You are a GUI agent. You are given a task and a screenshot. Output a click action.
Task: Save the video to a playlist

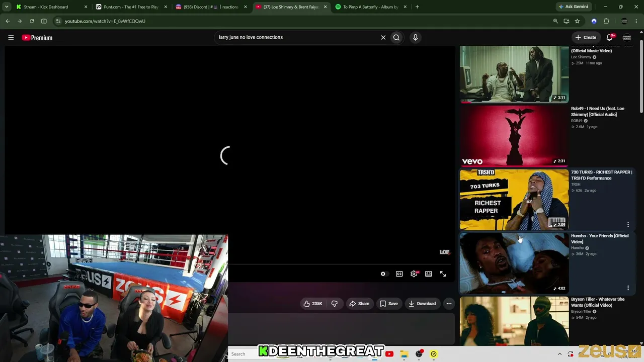(388, 304)
